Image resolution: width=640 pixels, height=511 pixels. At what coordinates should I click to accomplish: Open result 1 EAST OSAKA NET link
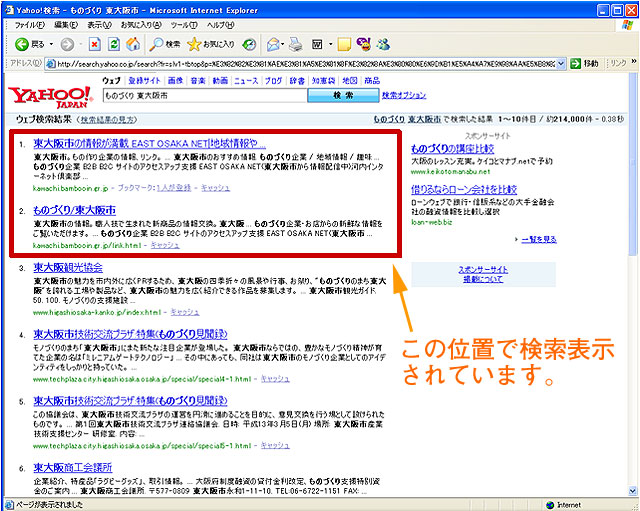[x=149, y=144]
